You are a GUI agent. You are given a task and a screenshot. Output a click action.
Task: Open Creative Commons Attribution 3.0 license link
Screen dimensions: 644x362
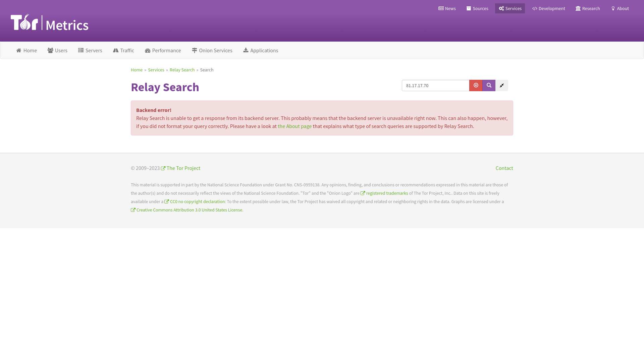(x=187, y=210)
